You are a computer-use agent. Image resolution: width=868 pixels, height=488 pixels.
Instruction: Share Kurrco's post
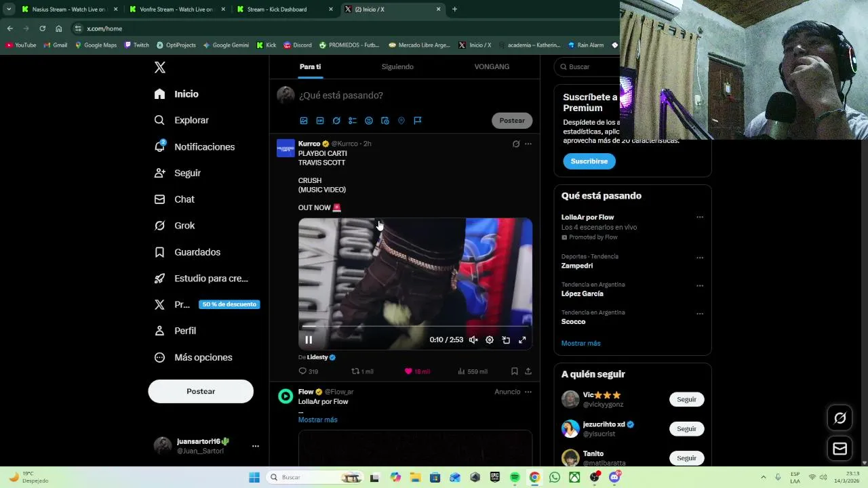528,371
